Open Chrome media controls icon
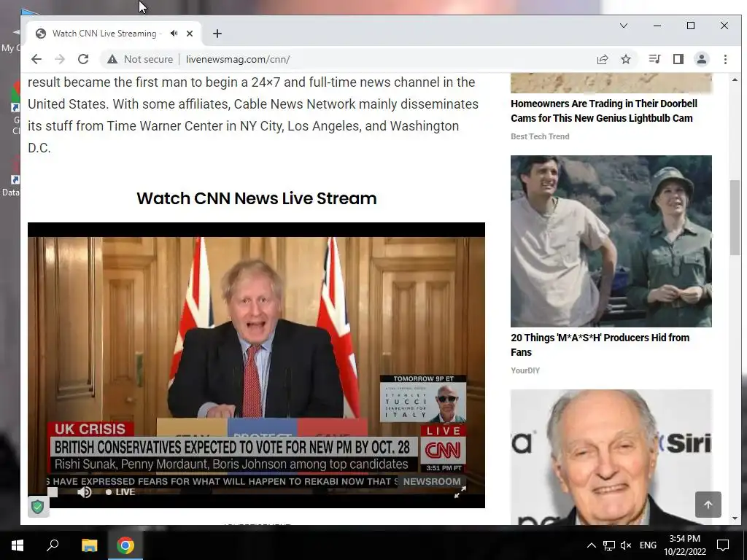The height and width of the screenshot is (560, 747). 654,59
